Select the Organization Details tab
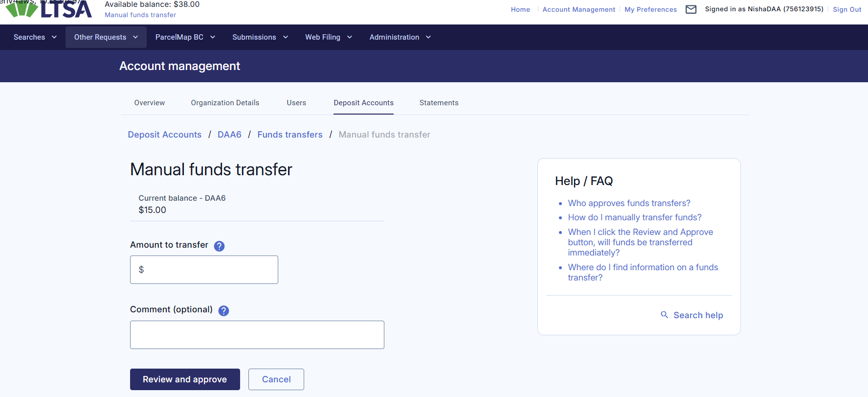Image resolution: width=868 pixels, height=397 pixels. 225,103
